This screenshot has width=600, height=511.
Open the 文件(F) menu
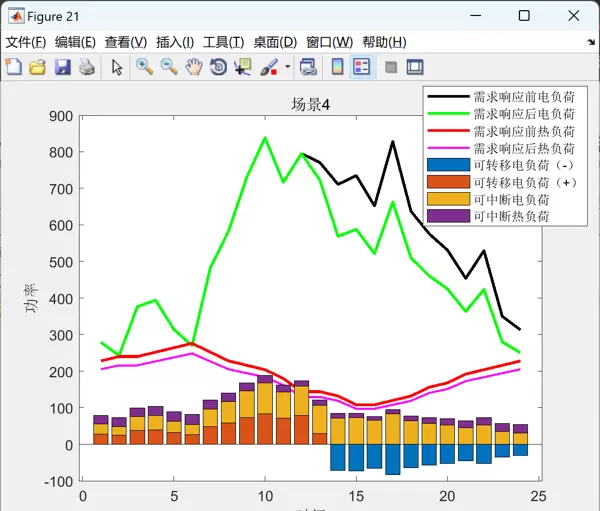(26, 42)
